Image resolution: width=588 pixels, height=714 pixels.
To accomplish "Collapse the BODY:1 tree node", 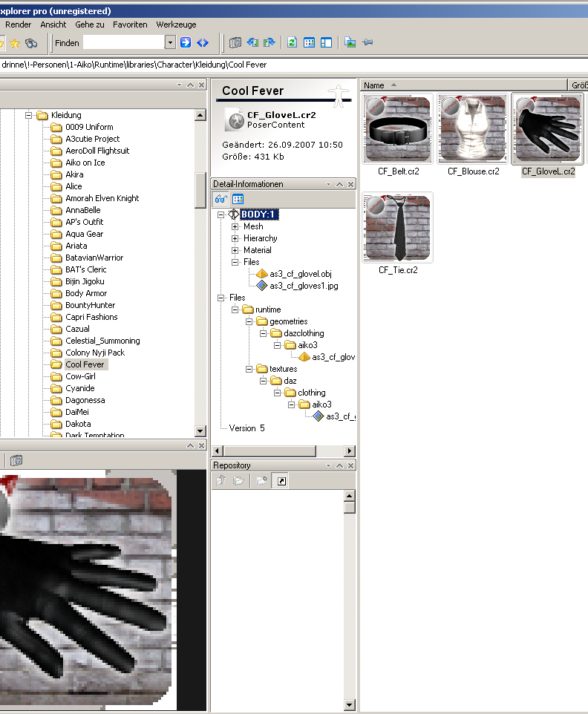I will (221, 214).
